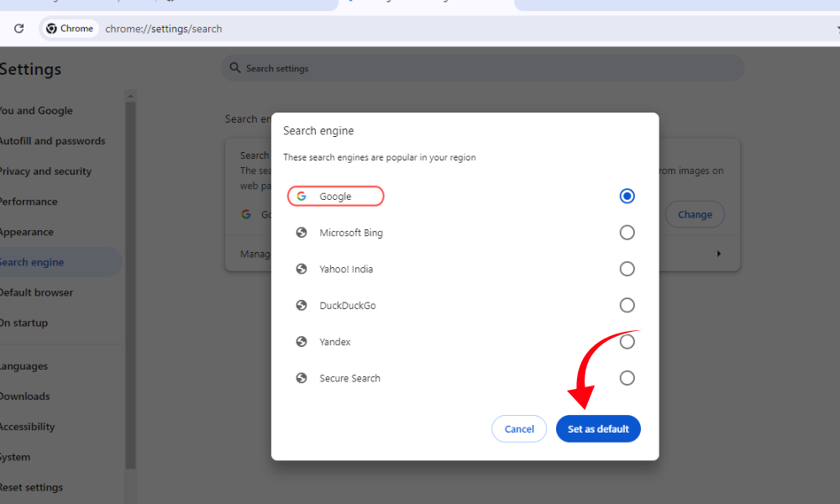Click the Google label text
840x504 pixels.
tap(335, 197)
